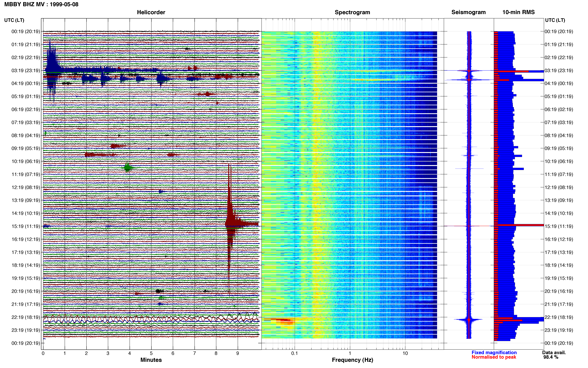This screenshot has width=588, height=368.
Task: Click the left 'UTC (LT)' axis label
Action: 14,20
